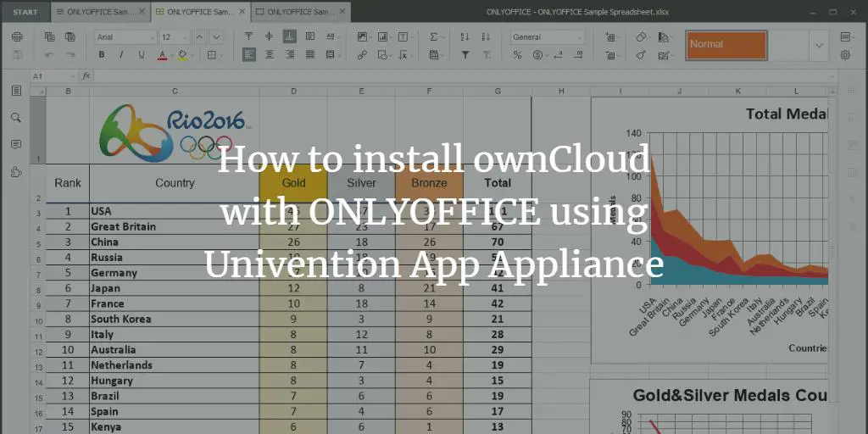Align text right
This screenshot has height=434, width=868.
coord(290,55)
